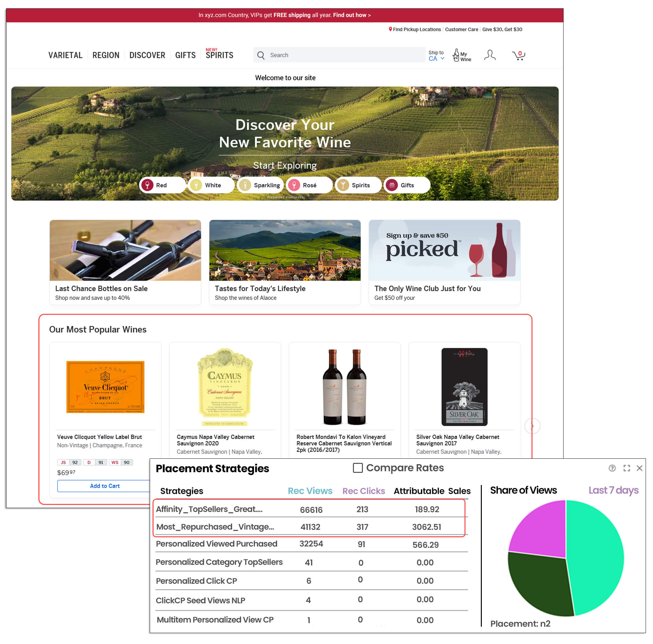Expand Placement Strategies panel to fullscreen

[x=626, y=468]
